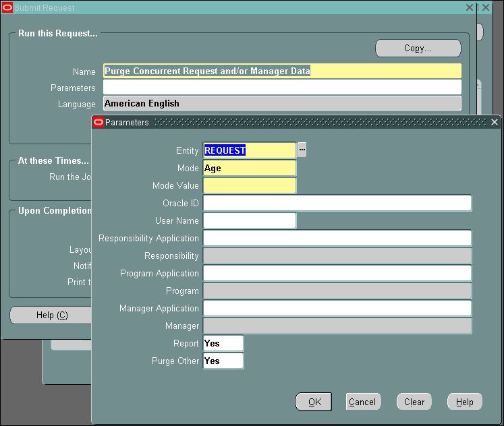The height and width of the screenshot is (426, 504).
Task: Click the grayed Manager field
Action: (x=337, y=326)
